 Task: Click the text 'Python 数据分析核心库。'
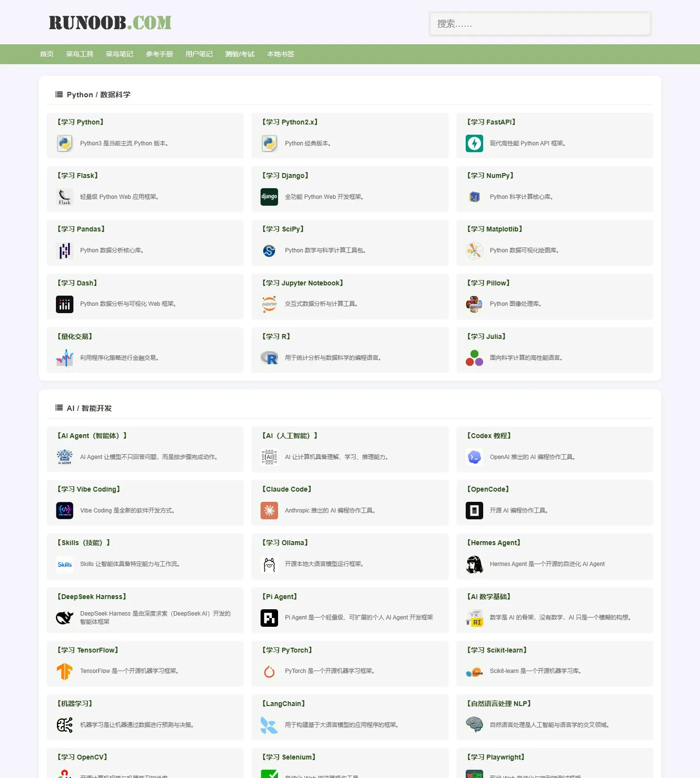[x=112, y=250]
